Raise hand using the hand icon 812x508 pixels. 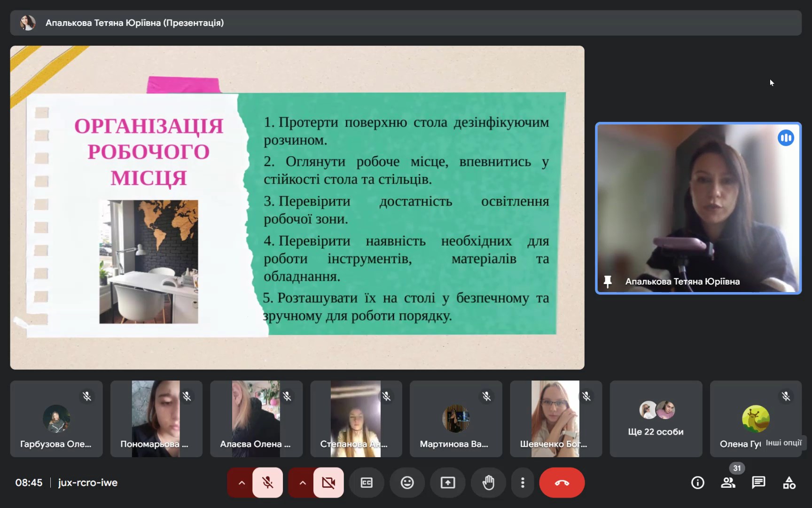[489, 483]
